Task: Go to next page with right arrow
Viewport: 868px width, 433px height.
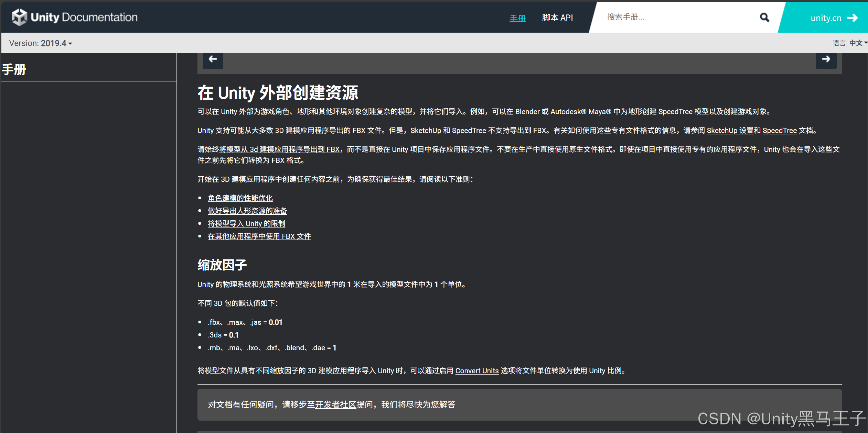Action: (826, 59)
